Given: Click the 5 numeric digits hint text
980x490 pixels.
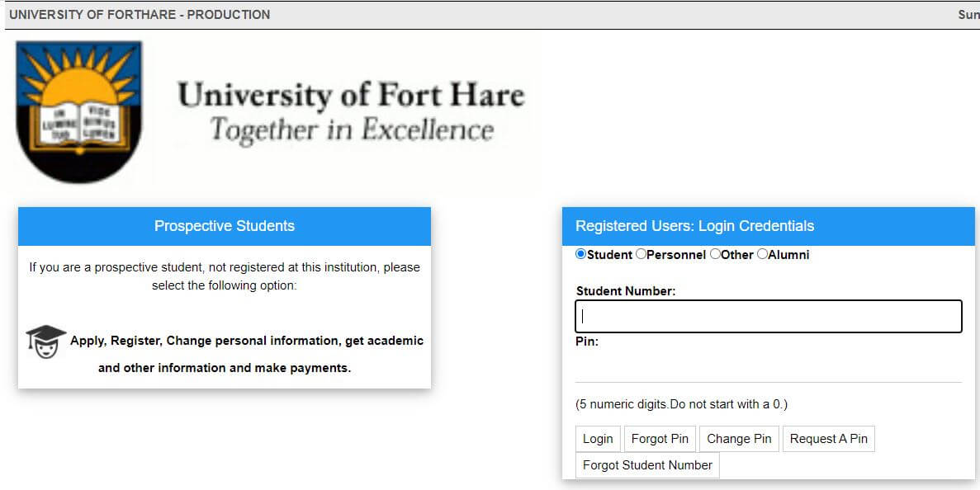Looking at the screenshot, I should 681,404.
